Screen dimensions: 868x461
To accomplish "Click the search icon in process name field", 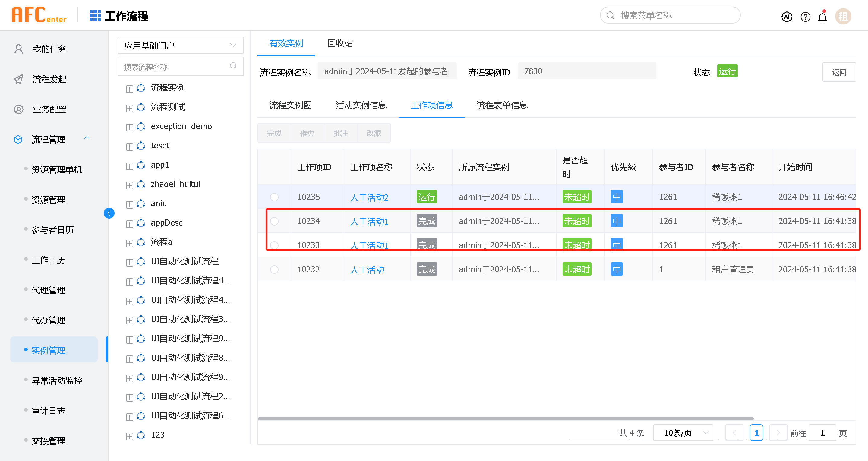I will 233,66.
